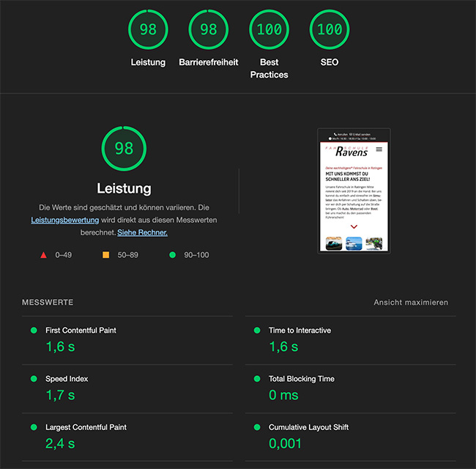Click the website screenshot thumbnail
The height and width of the screenshot is (469, 476).
click(354, 191)
